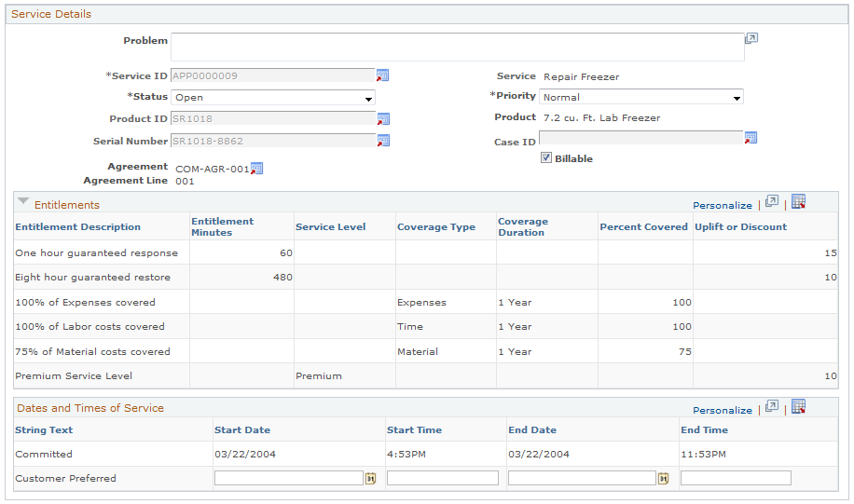Open lookup for Product ID field
854x504 pixels.
(x=383, y=118)
